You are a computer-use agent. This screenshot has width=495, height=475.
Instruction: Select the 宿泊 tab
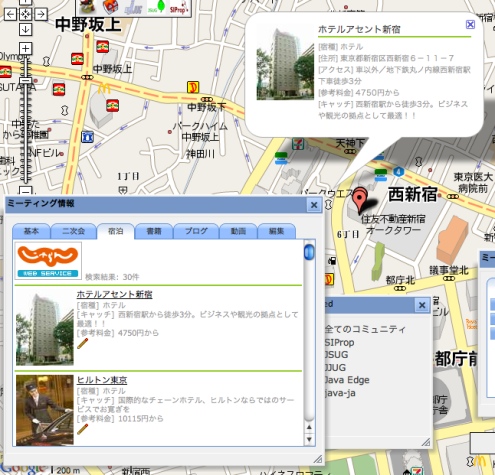[x=116, y=231]
